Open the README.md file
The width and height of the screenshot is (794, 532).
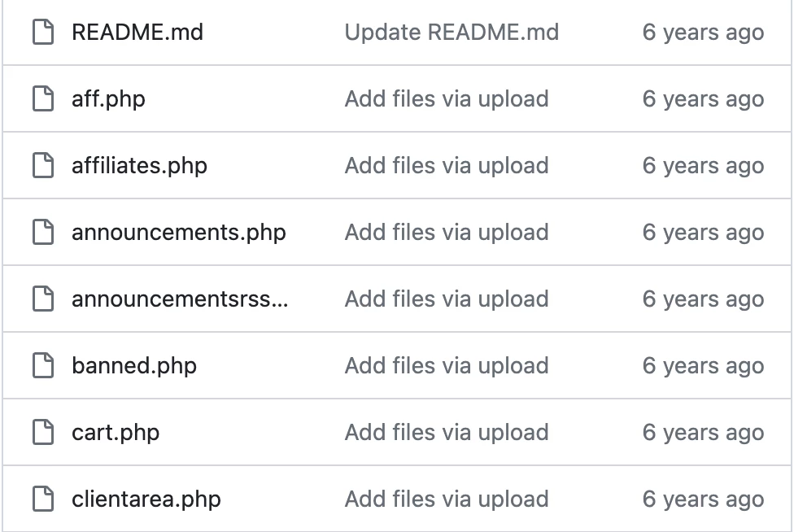click(135, 32)
